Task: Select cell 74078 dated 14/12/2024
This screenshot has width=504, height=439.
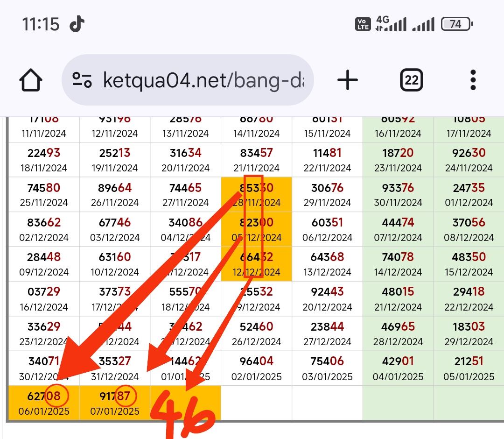Action: (x=398, y=264)
